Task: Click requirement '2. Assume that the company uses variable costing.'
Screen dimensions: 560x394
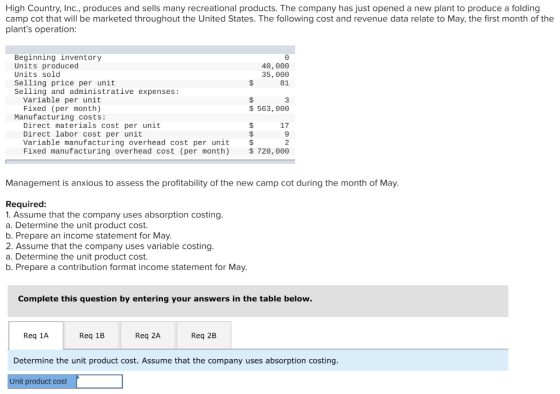Action: point(110,246)
